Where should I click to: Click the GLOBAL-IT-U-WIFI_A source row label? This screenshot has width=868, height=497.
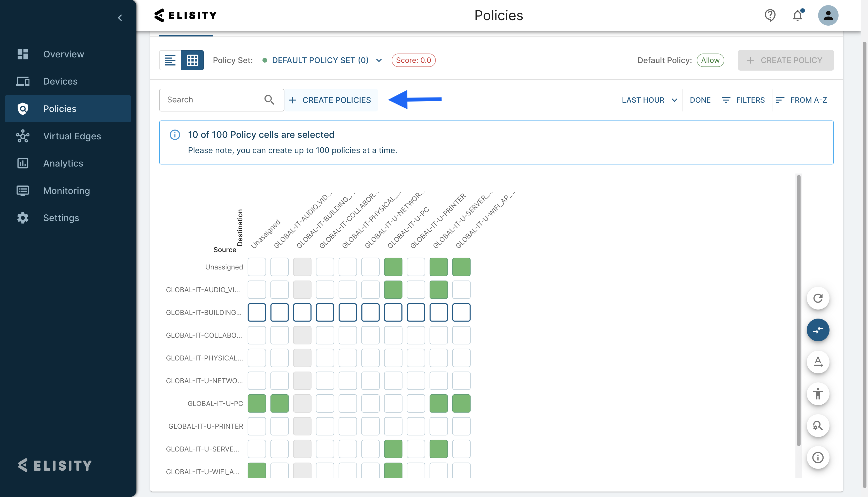pyautogui.click(x=203, y=472)
